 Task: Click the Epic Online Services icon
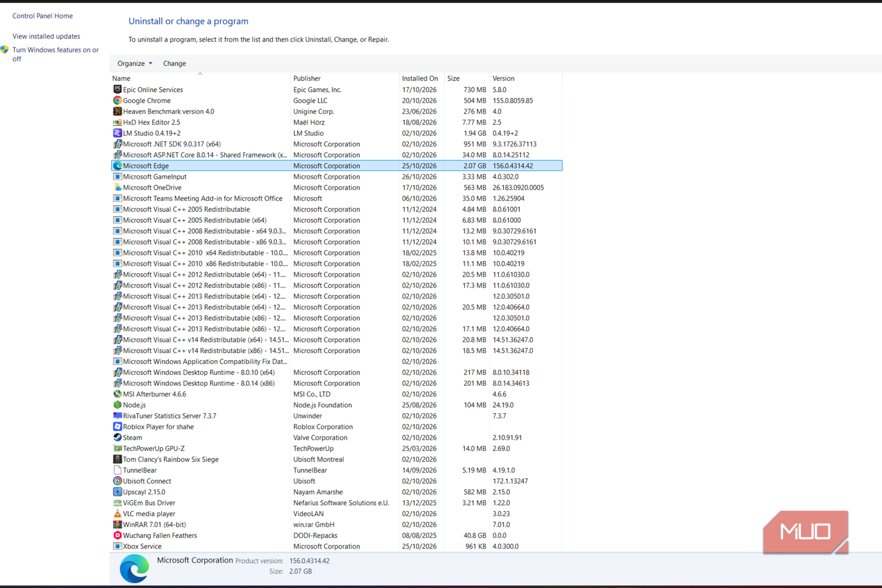[117, 89]
